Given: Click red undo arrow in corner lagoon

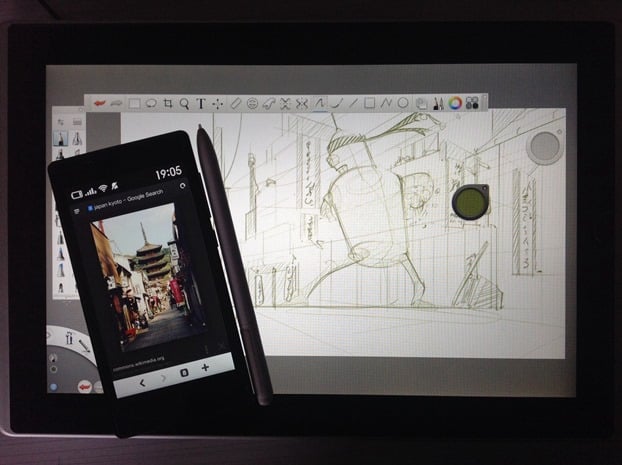Looking at the screenshot, I should pos(84,386).
